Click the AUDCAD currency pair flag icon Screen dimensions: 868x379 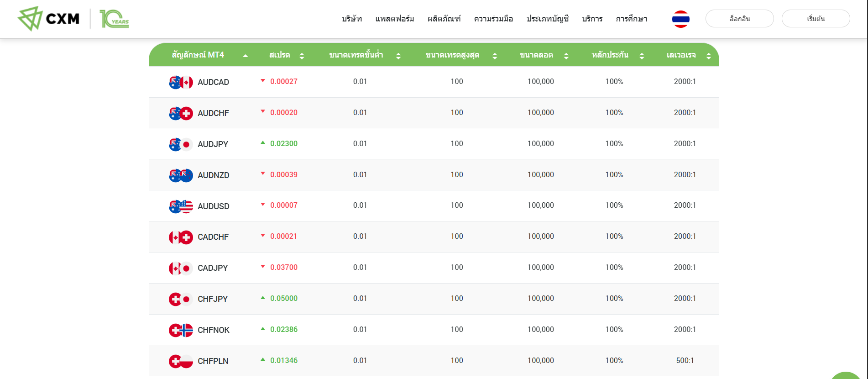pos(181,82)
